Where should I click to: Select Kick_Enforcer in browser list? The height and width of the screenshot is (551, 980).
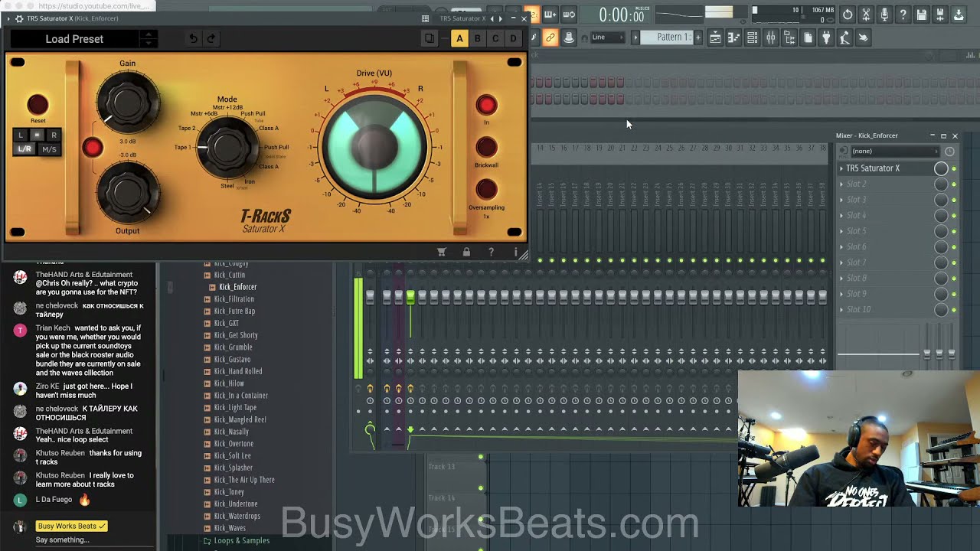(238, 287)
